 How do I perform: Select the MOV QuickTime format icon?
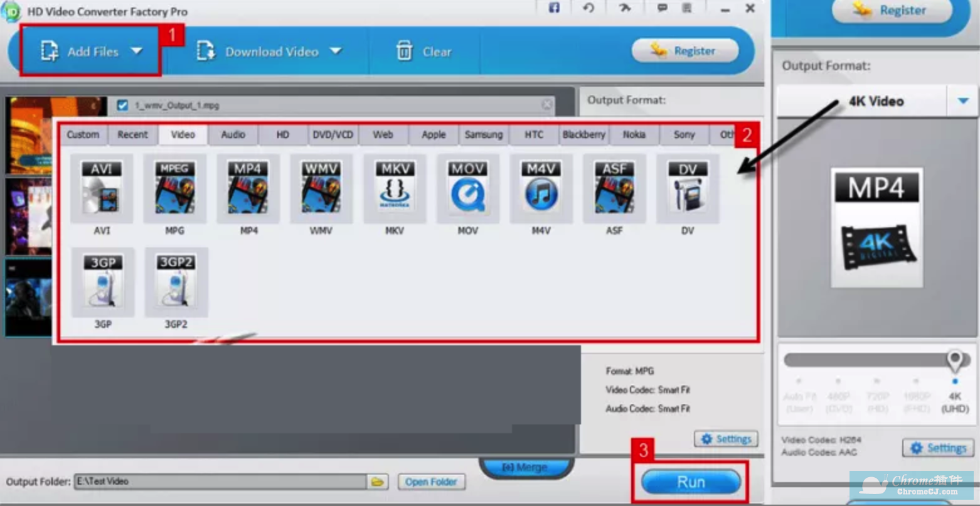click(468, 188)
